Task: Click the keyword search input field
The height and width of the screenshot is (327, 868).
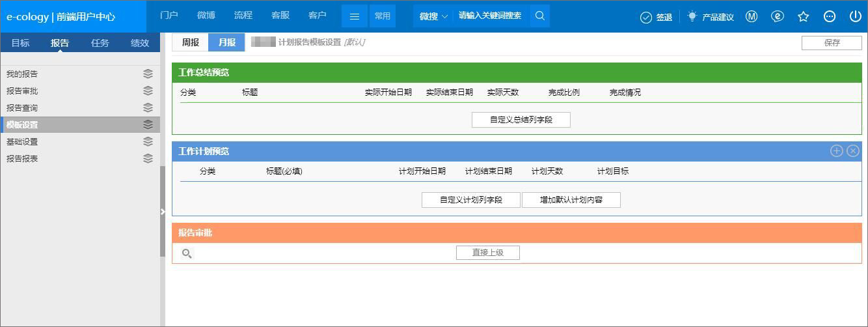Action: point(491,16)
